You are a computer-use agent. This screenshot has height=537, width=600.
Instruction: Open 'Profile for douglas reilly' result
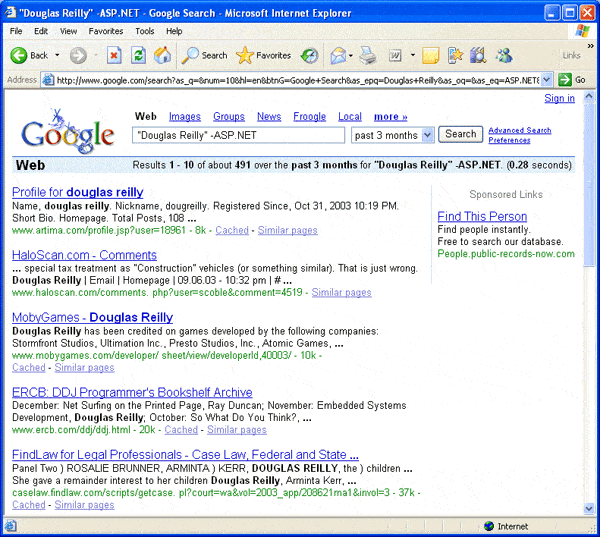78,192
